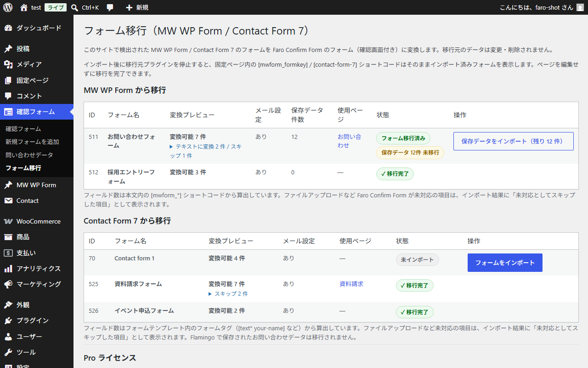Click the home icon beside test
Screen dimensions: 588x368
pyautogui.click(x=24, y=7)
